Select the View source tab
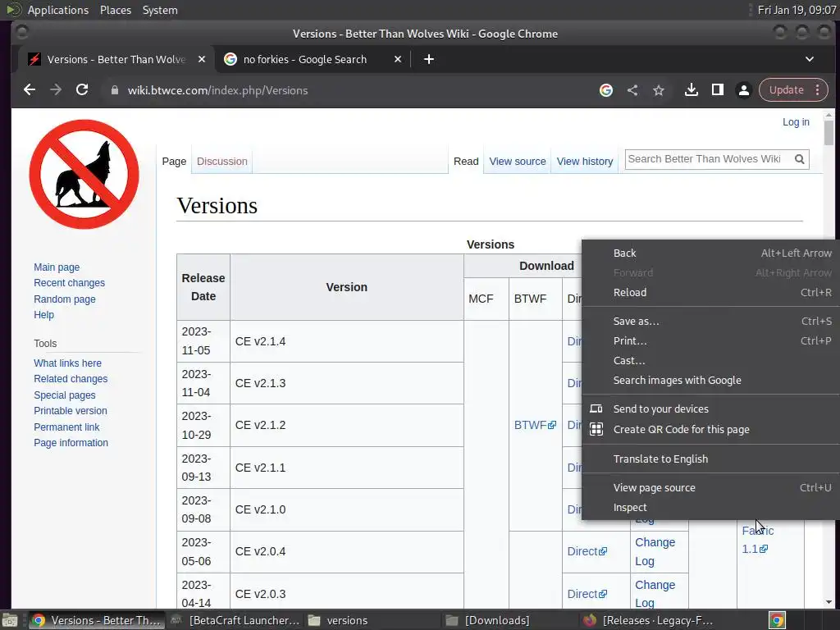This screenshot has height=630, width=840. [x=518, y=162]
